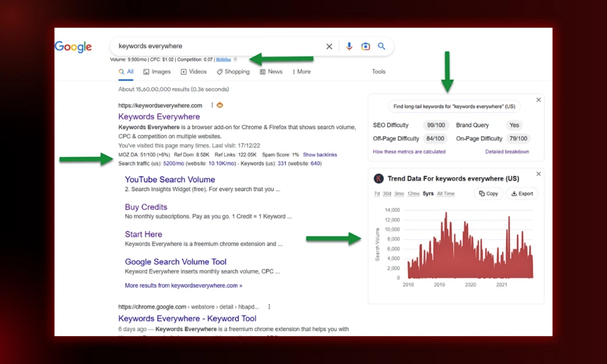
Task: Open three-dot menu next to chrome.google.com result
Action: pos(269,307)
